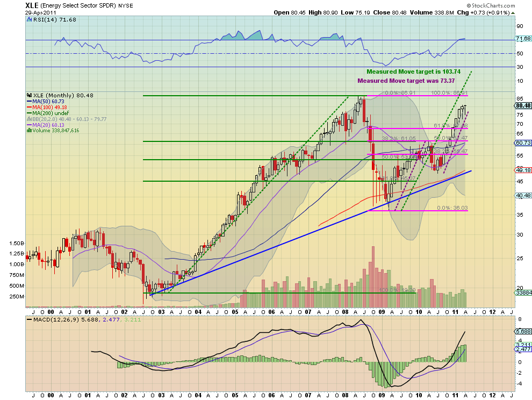Click the candlestick icon beside 'XLE (Monthly)'
The height and width of the screenshot is (400, 532).
point(29,95)
